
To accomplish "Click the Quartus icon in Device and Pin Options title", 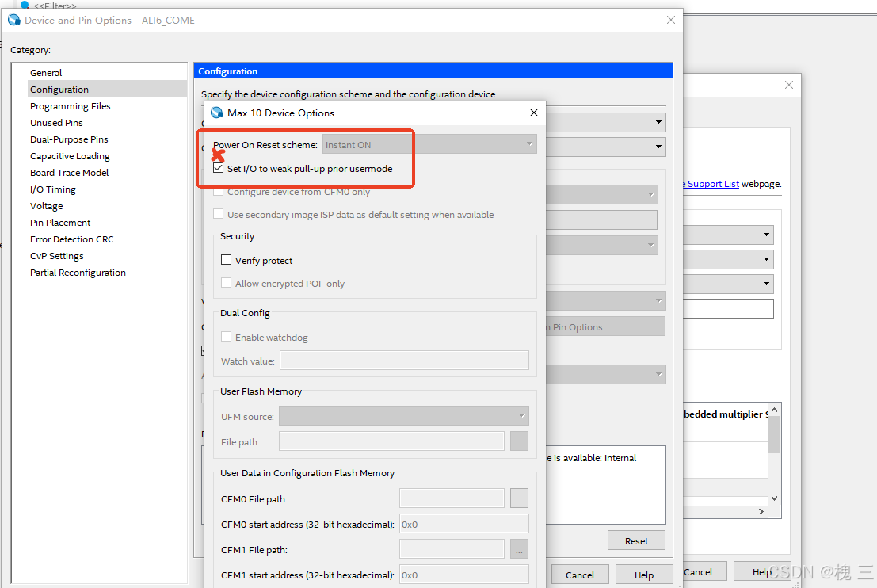I will [14, 20].
